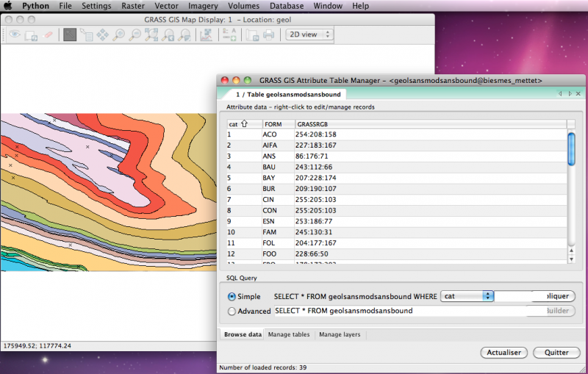Click the Actualiser button
The height and width of the screenshot is (374, 588).
click(503, 353)
